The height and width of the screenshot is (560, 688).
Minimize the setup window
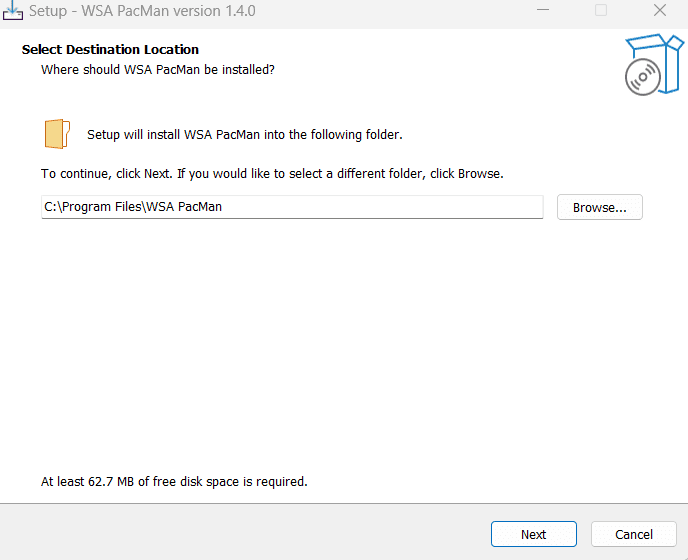544,10
